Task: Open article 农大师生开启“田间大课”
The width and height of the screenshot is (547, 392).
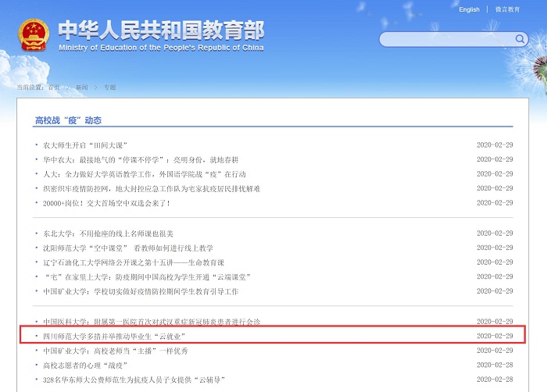Action: pyautogui.click(x=84, y=145)
